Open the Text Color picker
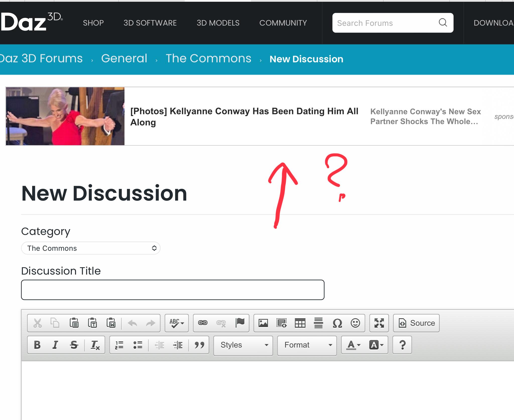This screenshot has height=420, width=514. click(353, 345)
